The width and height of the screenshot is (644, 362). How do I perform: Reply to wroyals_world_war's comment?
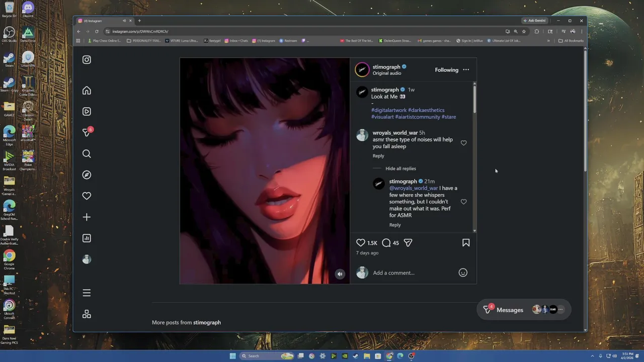click(378, 156)
